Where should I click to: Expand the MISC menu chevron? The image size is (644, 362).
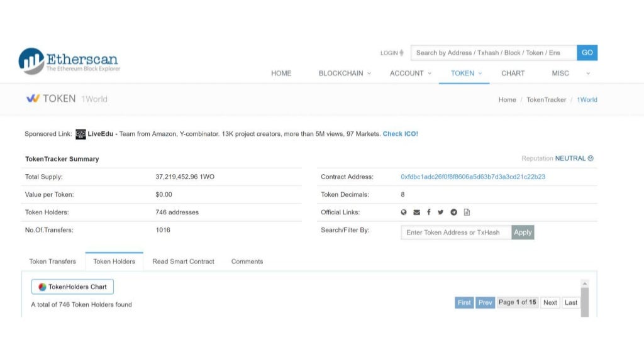[x=588, y=74]
